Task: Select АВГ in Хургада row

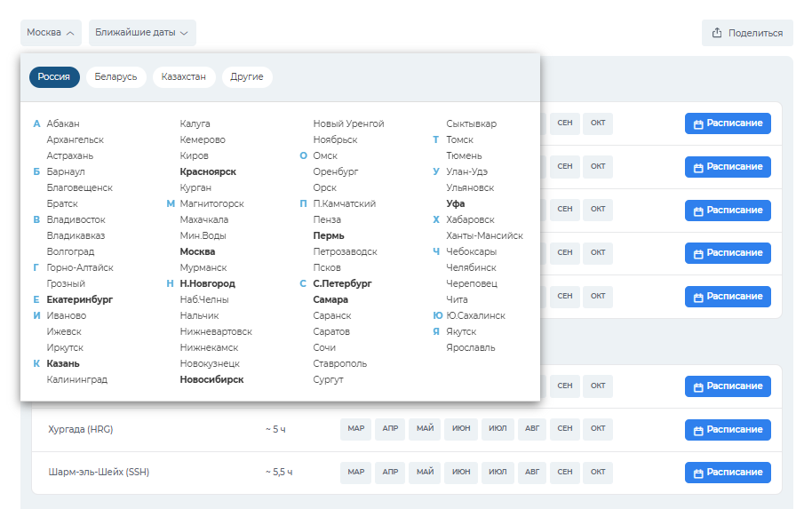Action: pos(532,429)
